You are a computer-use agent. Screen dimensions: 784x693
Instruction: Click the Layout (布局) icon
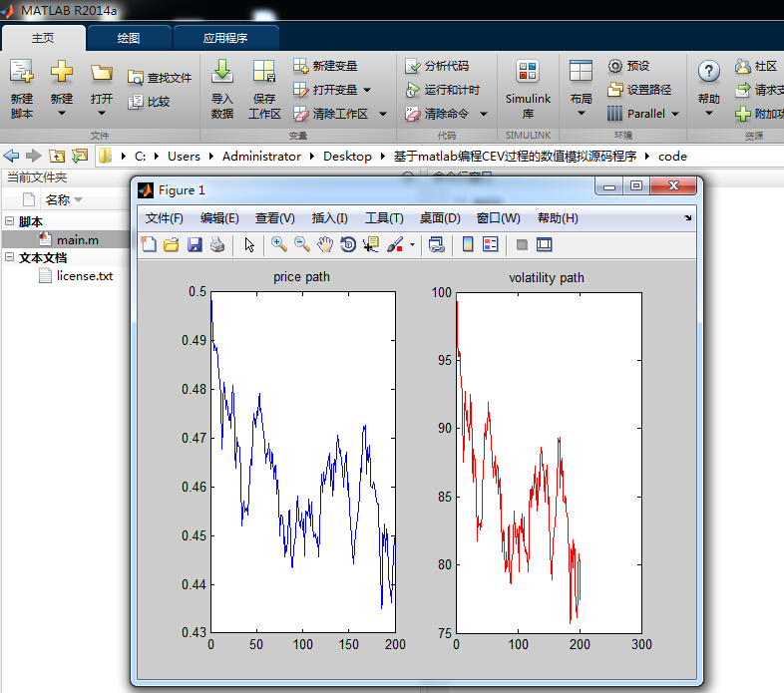[581, 72]
